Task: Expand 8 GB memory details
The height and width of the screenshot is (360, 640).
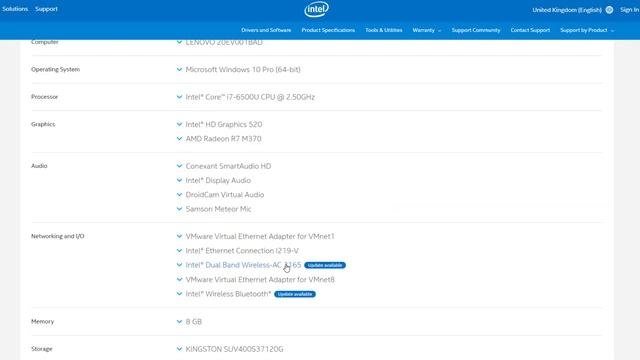Action: click(179, 321)
